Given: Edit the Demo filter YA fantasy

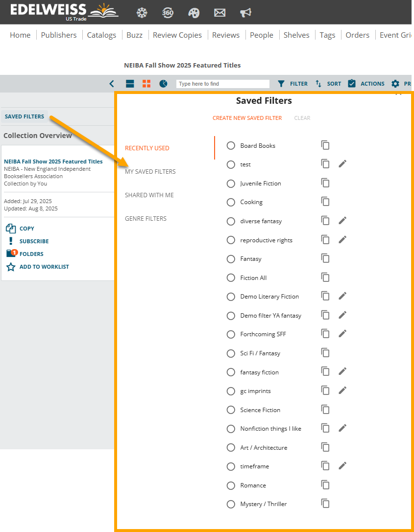Looking at the screenshot, I should point(342,315).
